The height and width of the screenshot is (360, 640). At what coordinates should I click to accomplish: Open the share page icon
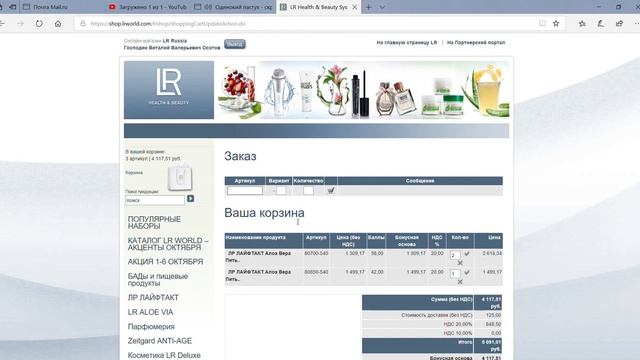coord(620,24)
